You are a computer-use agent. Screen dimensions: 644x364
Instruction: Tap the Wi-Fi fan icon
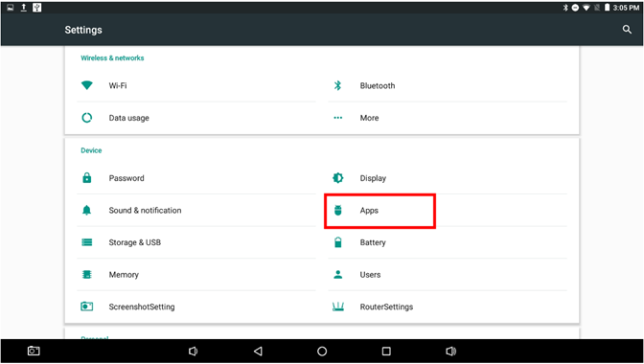coord(86,85)
